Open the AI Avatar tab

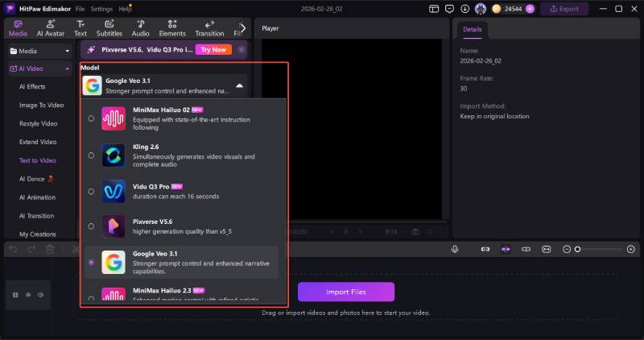(50, 28)
